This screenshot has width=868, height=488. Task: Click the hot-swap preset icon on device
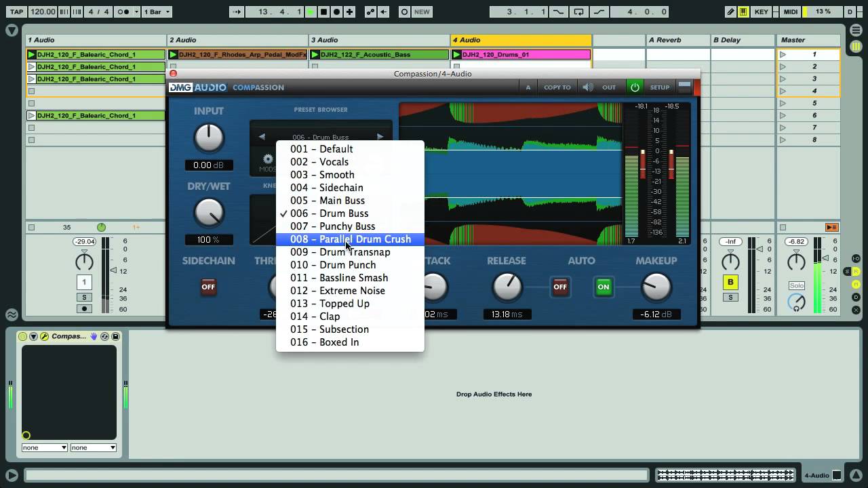click(105, 336)
